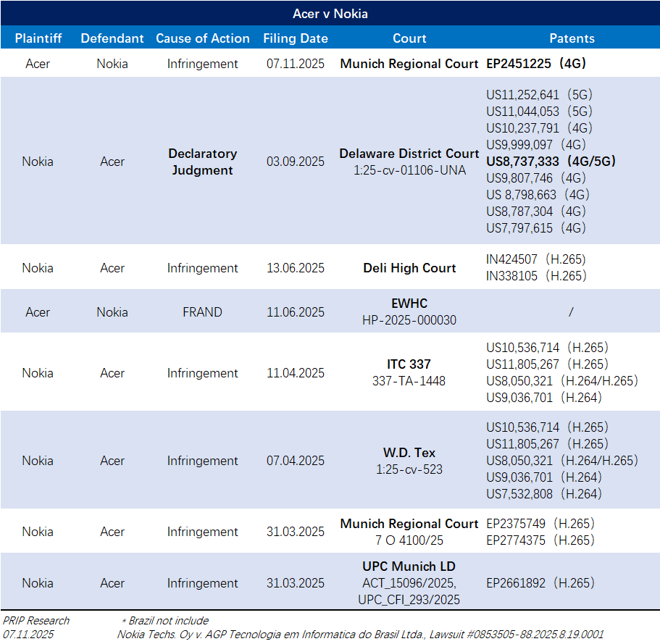This screenshot has width=660, height=644.
Task: Select case number ACT_15096/2025
Action: (409, 583)
